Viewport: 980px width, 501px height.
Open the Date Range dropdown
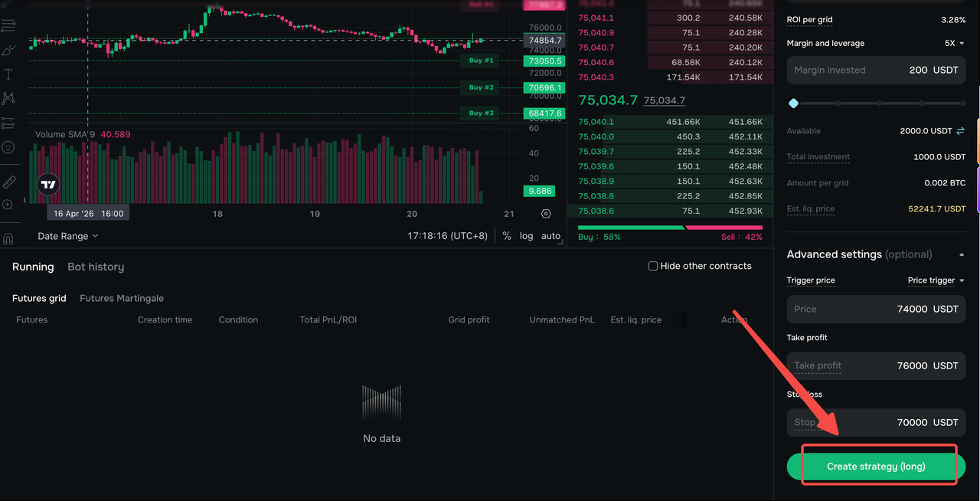(68, 236)
